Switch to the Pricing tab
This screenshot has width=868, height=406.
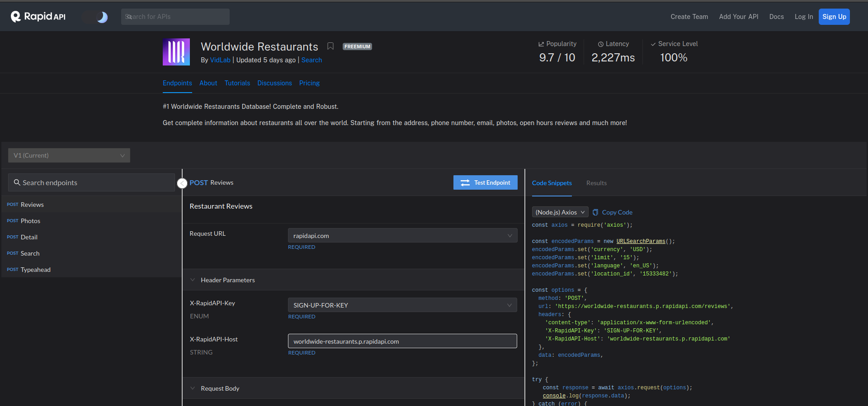(309, 83)
